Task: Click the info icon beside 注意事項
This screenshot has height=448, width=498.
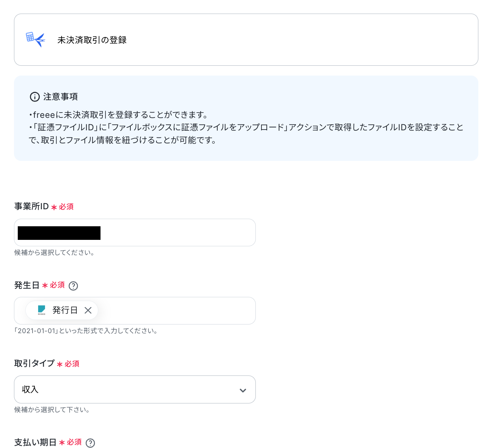Action: (35, 97)
